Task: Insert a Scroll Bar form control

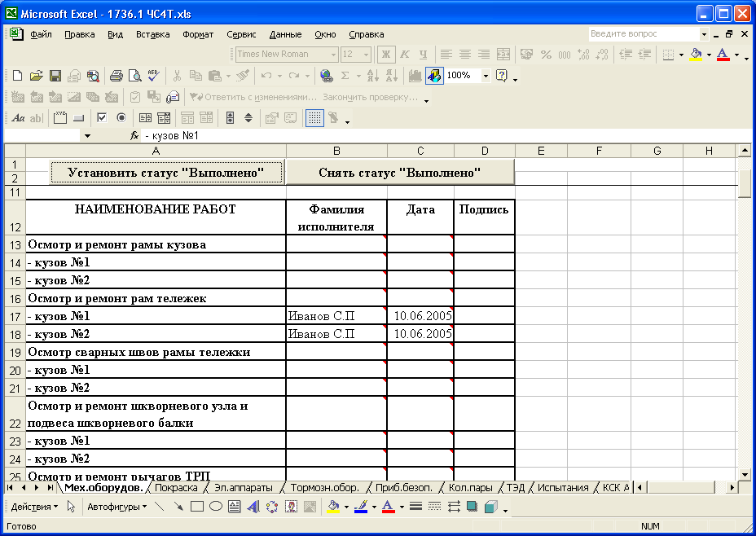Action: [x=230, y=117]
